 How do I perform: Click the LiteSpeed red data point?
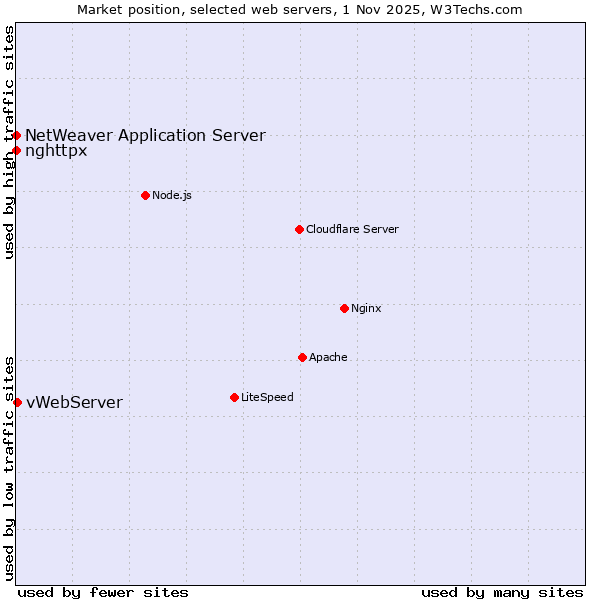pos(234,397)
